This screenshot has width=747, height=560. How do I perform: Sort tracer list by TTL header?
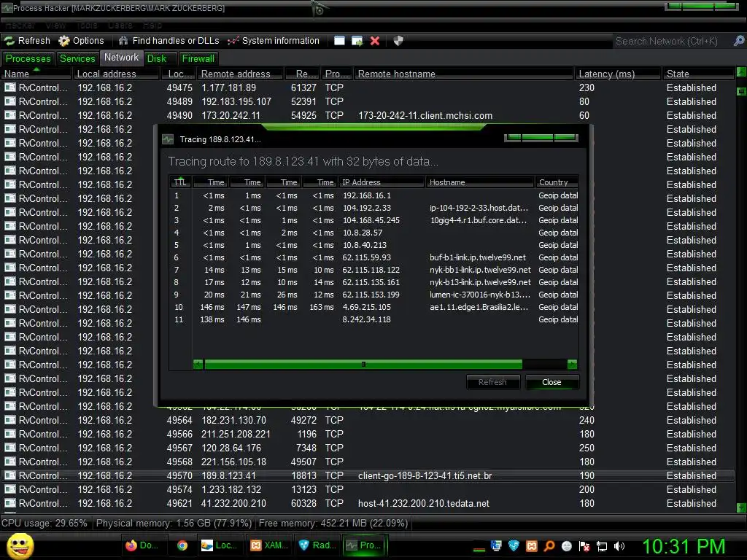point(180,182)
